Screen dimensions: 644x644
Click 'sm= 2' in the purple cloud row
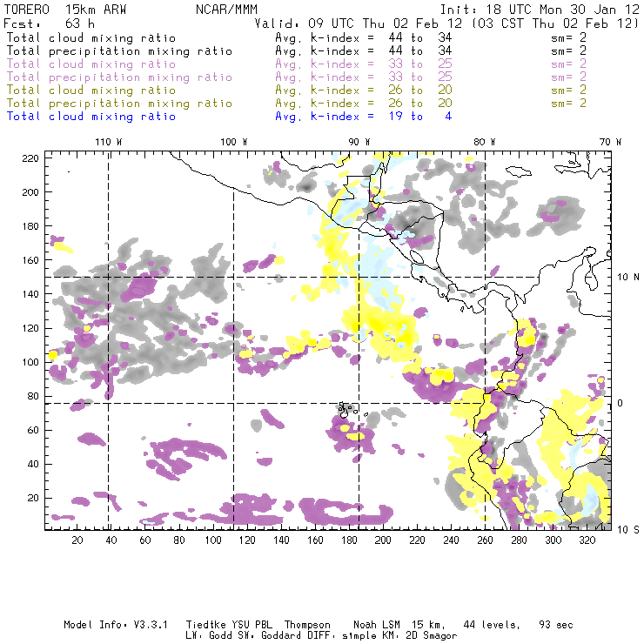pos(568,64)
